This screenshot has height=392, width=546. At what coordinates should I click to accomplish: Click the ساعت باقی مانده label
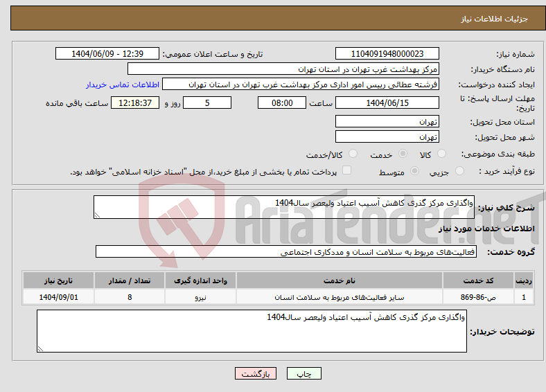click(x=77, y=103)
